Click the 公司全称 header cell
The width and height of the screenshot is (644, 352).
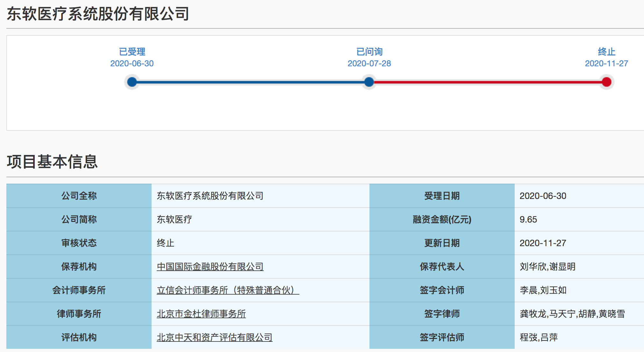[x=79, y=196]
